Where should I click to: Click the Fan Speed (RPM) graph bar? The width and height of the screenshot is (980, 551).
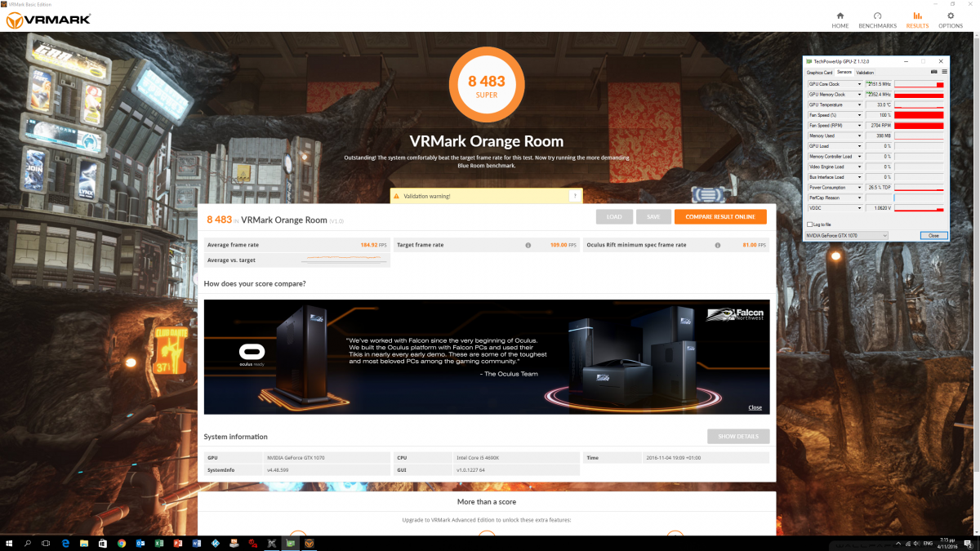[x=920, y=126]
